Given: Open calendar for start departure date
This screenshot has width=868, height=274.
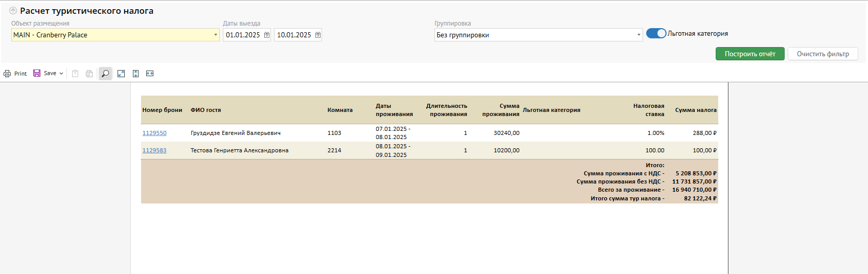Looking at the screenshot, I should (266, 35).
